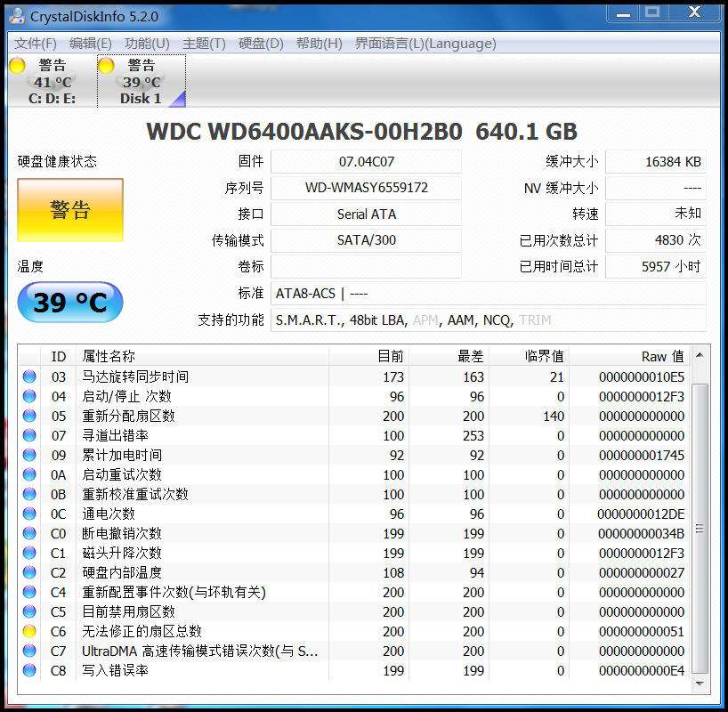Click the Raw 值 column header
Viewport: 728px width, 712px height.
629,356
